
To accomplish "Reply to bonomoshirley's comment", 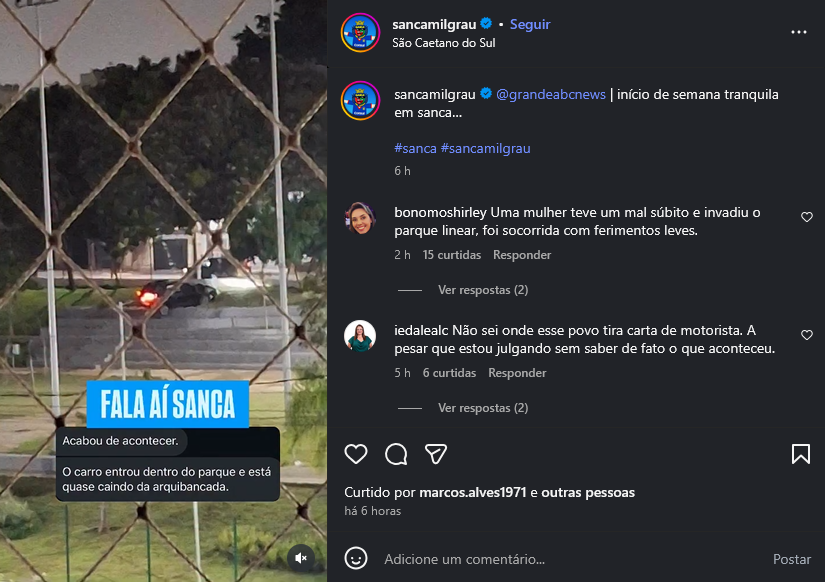I will (522, 255).
